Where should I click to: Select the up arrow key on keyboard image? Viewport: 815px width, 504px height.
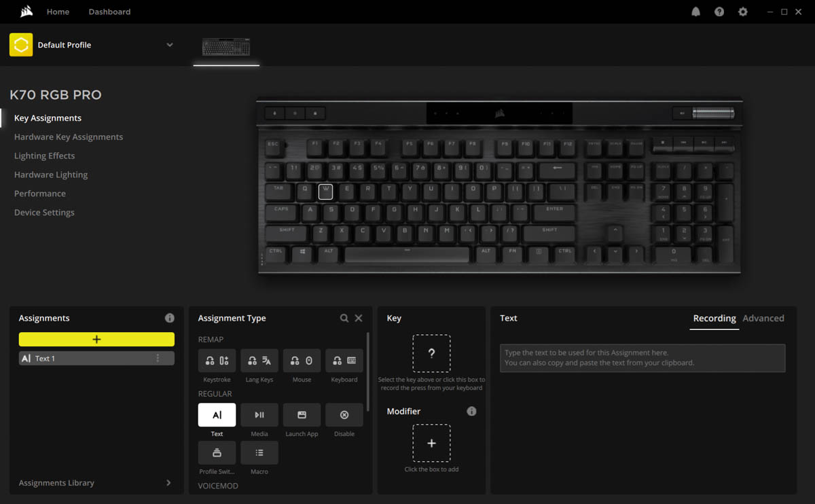click(615, 233)
